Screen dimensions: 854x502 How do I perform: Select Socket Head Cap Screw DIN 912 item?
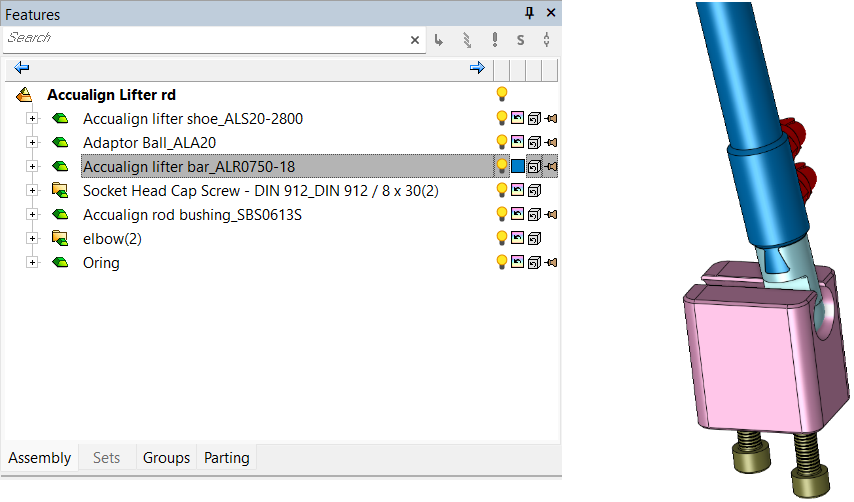click(260, 191)
